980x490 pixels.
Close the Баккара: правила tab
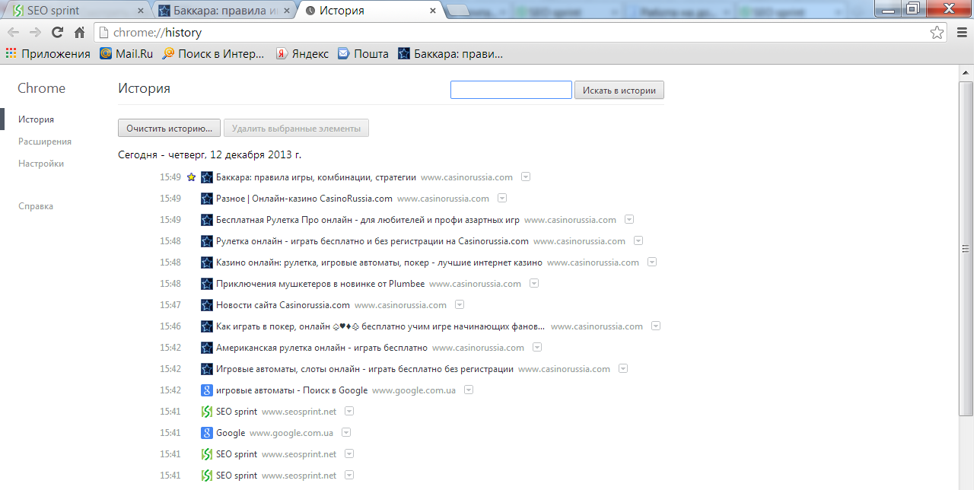pos(286,11)
